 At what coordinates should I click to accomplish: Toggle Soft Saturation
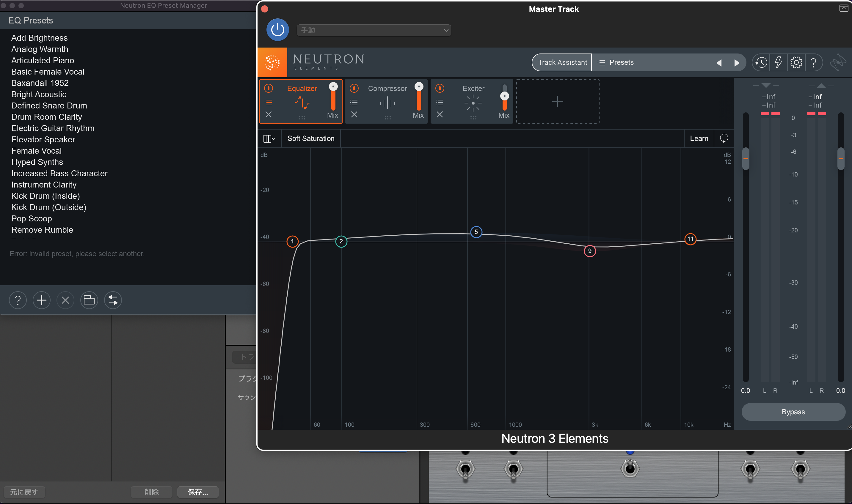click(x=311, y=138)
